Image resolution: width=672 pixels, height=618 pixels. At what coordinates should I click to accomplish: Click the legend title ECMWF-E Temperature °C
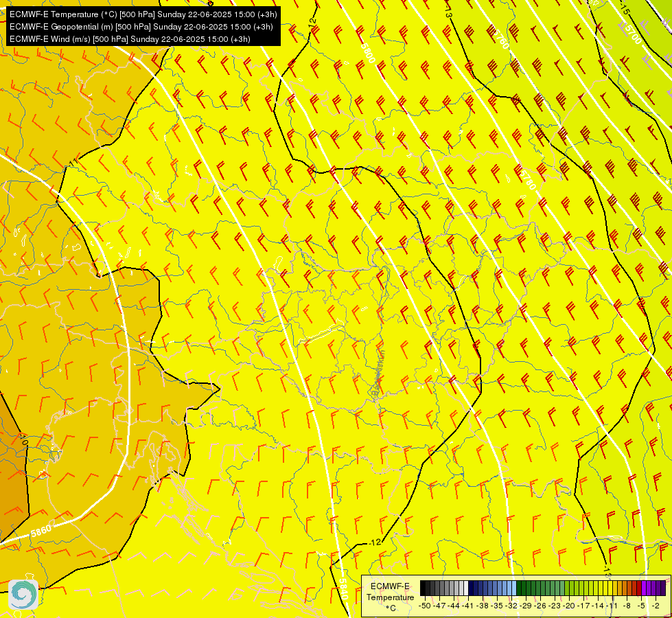click(x=390, y=597)
